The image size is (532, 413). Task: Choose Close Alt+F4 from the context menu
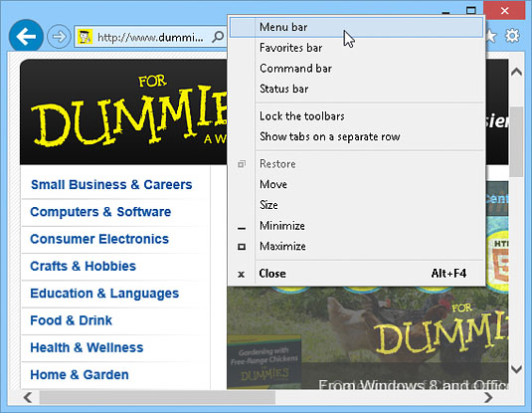[356, 274]
